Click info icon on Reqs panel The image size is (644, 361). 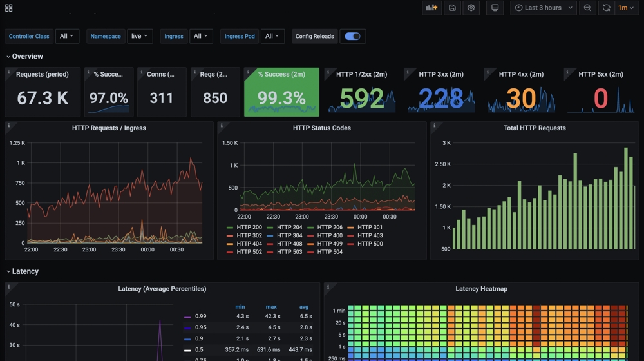click(x=194, y=72)
